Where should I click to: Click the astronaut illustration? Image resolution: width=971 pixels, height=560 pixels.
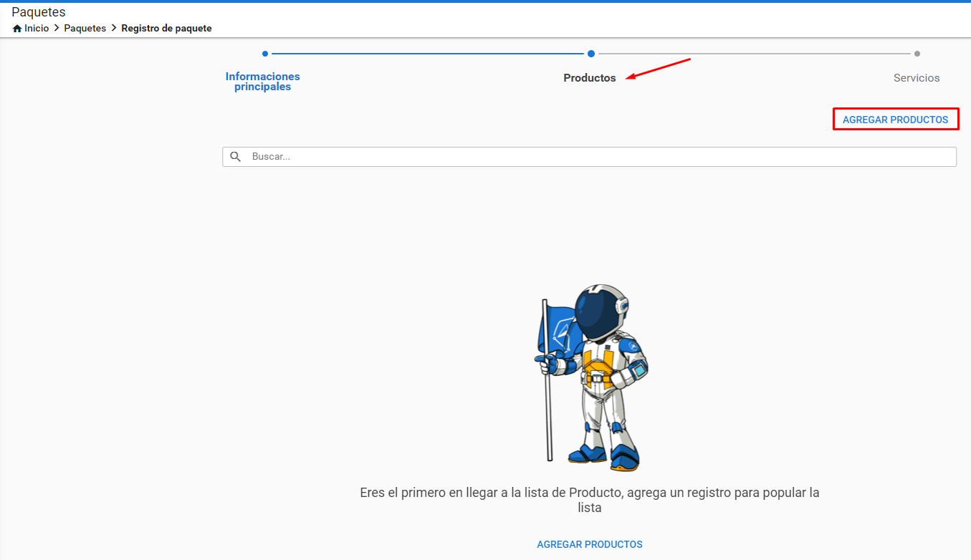click(x=591, y=377)
